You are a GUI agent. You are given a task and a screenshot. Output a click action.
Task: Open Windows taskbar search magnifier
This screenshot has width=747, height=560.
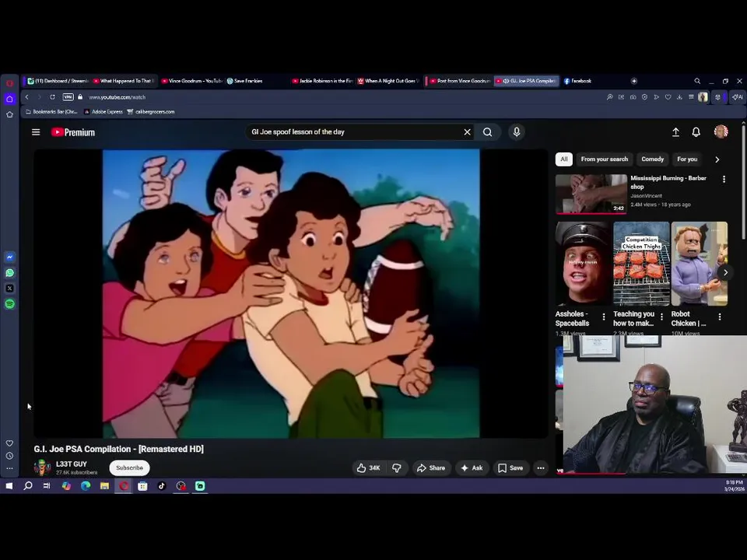click(x=28, y=485)
